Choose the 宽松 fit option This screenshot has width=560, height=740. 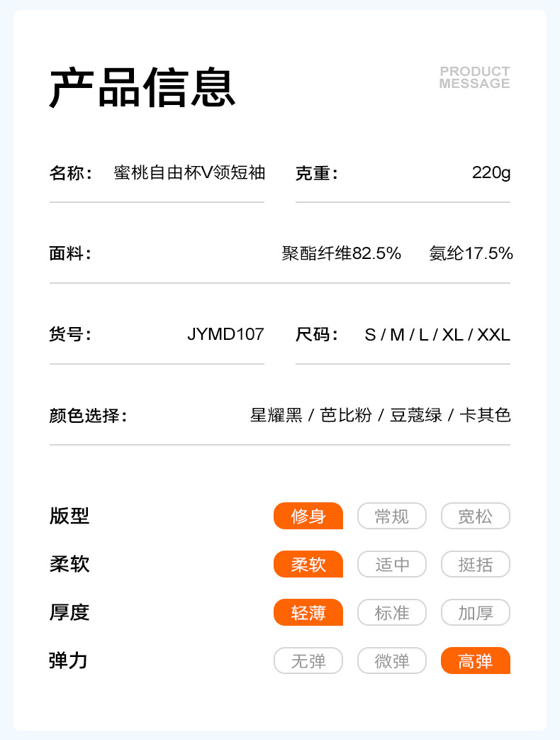pyautogui.click(x=475, y=516)
